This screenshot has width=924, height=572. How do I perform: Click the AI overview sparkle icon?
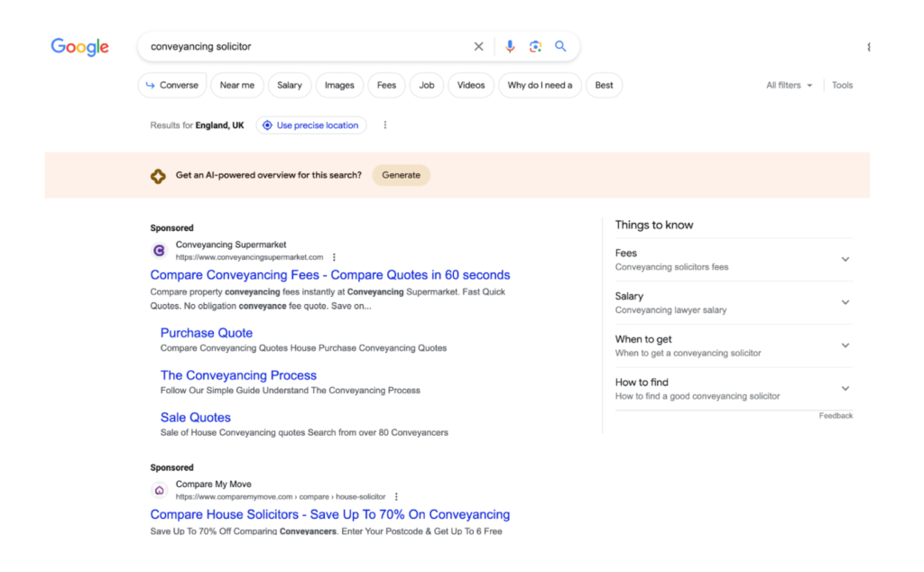(158, 175)
